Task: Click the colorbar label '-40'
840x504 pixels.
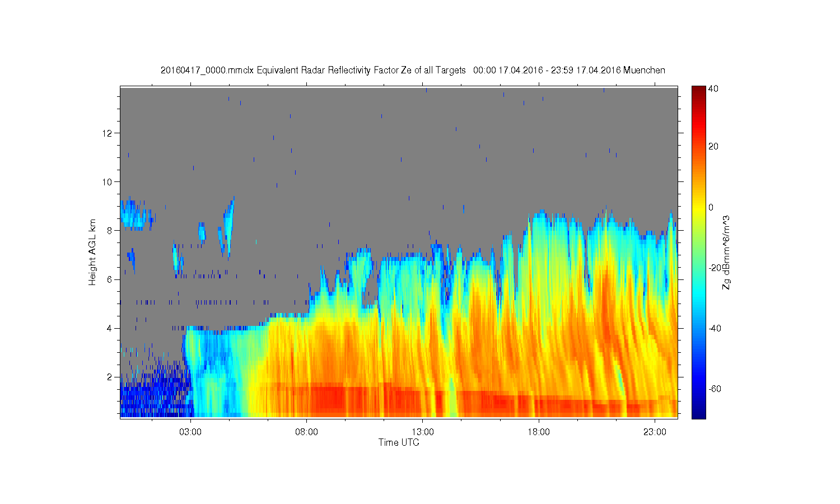Action: pos(715,328)
